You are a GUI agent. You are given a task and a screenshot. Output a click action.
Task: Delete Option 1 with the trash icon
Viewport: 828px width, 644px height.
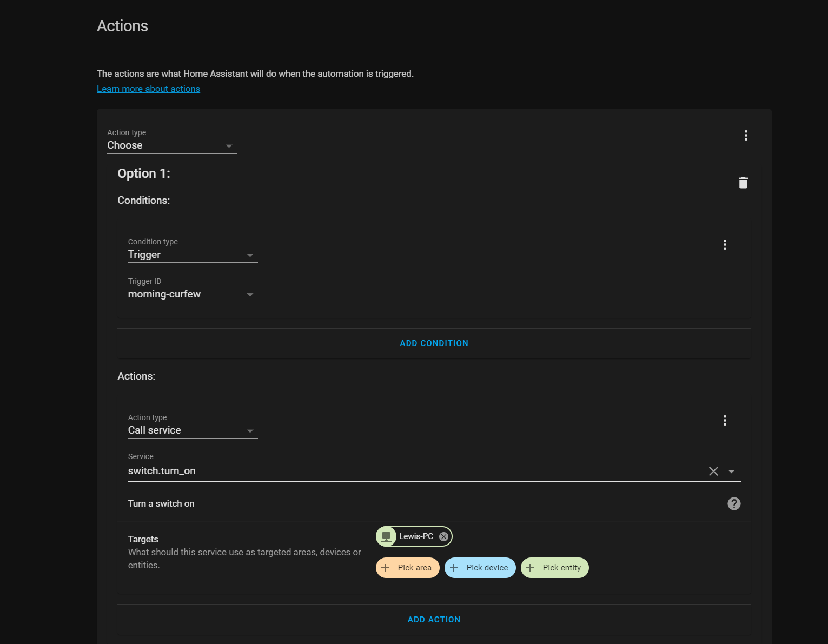point(743,183)
